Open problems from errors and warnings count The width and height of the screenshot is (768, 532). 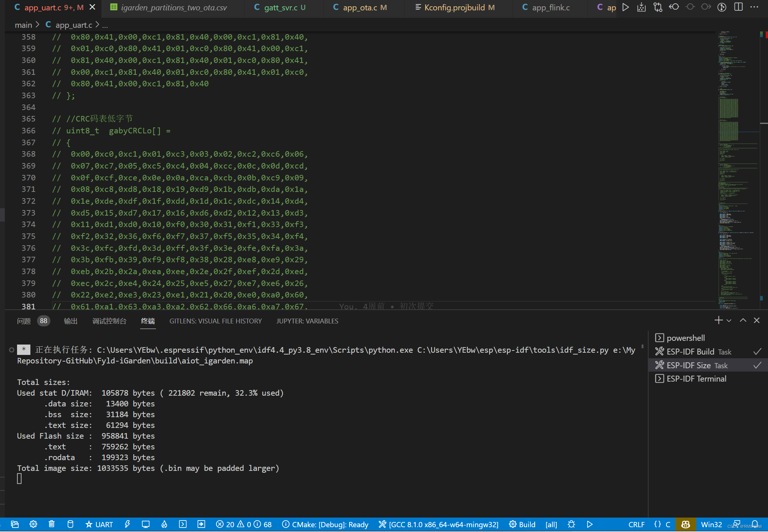[x=244, y=524]
